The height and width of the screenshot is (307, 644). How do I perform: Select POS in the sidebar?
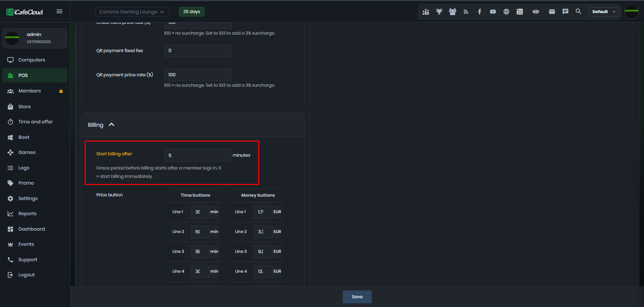pos(35,75)
